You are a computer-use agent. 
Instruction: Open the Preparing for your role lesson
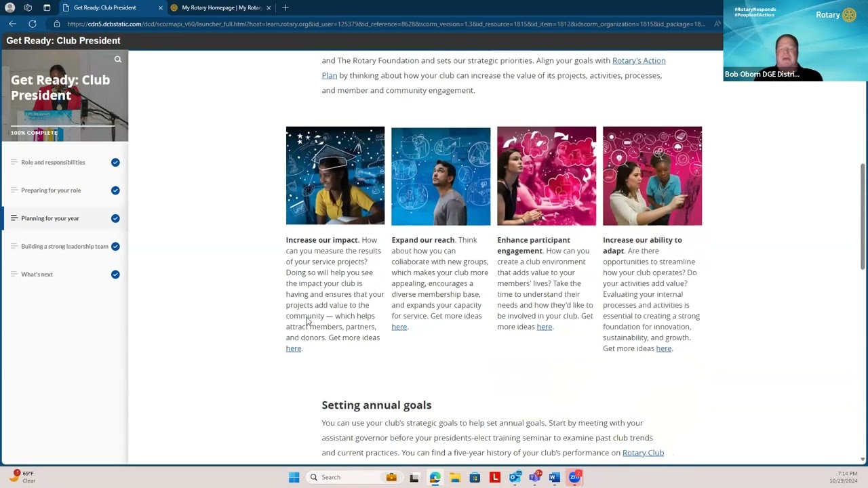tap(64, 190)
